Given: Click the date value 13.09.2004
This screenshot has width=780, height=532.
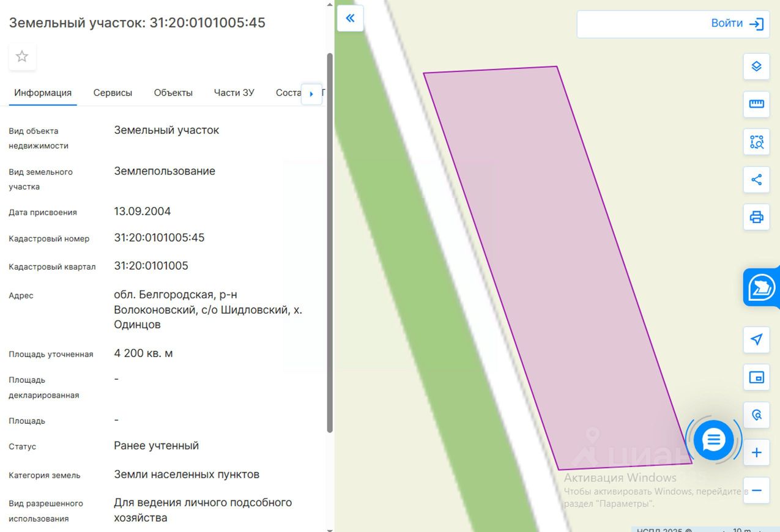Looking at the screenshot, I should coord(143,212).
